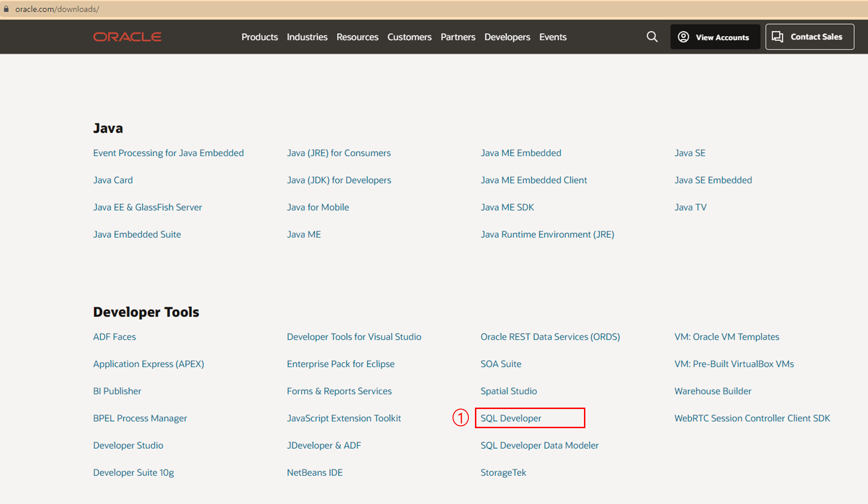Open Enterprise Pack for Eclipse link
868x504 pixels.
[341, 364]
